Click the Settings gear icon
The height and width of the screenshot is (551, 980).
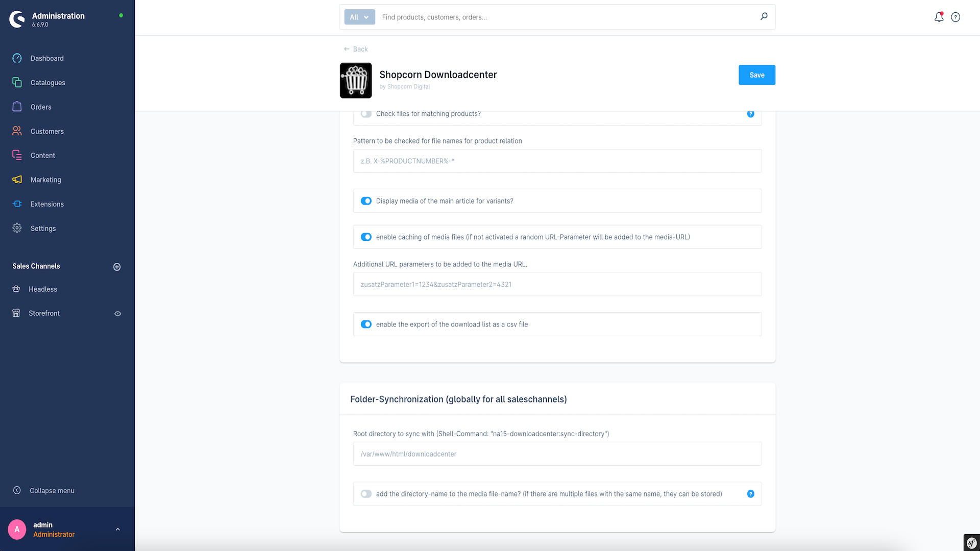tap(17, 228)
